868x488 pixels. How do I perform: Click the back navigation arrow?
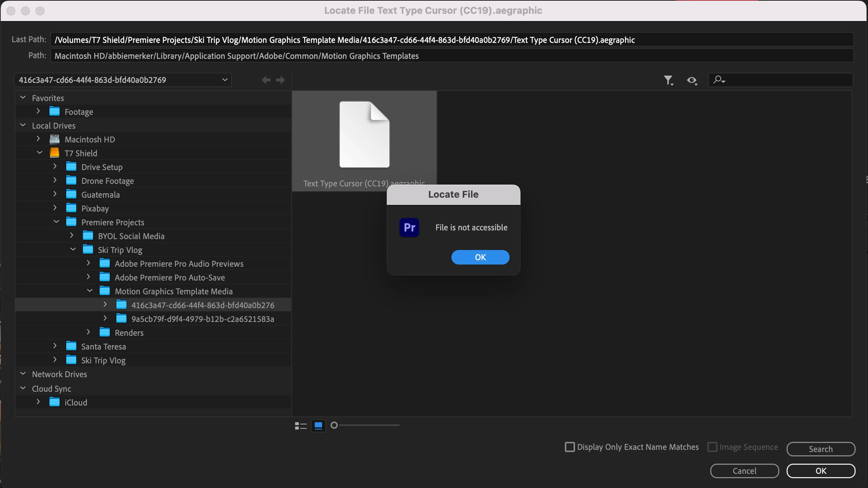pyautogui.click(x=266, y=80)
